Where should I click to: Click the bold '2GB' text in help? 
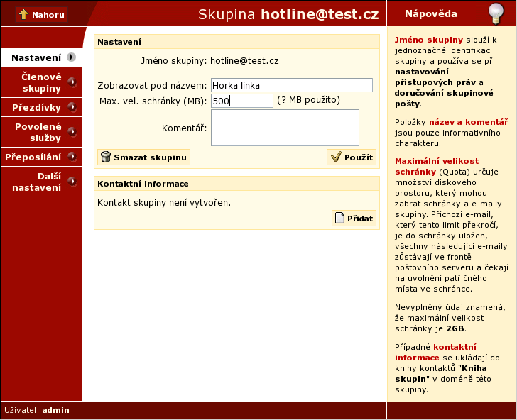pos(455,328)
